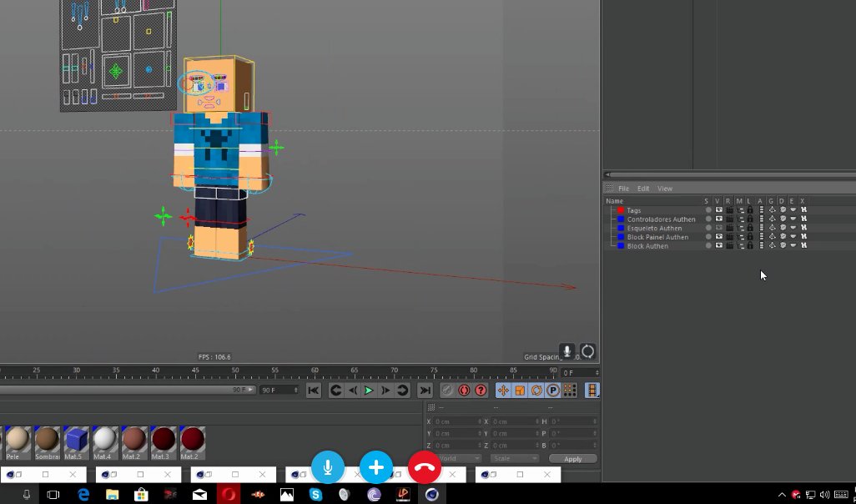Viewport: 856px width, 504px height.
Task: Toggle expressions icon for Esqueleto Authen layer
Action: click(793, 228)
